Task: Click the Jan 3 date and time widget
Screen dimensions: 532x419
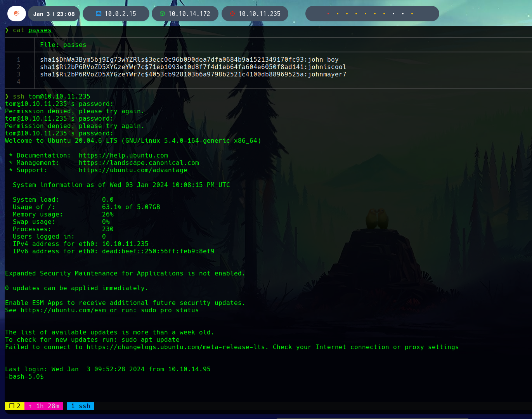Action: [x=54, y=14]
